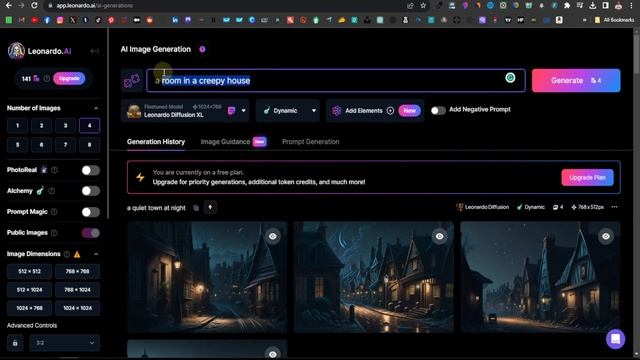Toggle visibility eye on bottom partial image
This screenshot has height=360, width=640.
[x=273, y=353]
